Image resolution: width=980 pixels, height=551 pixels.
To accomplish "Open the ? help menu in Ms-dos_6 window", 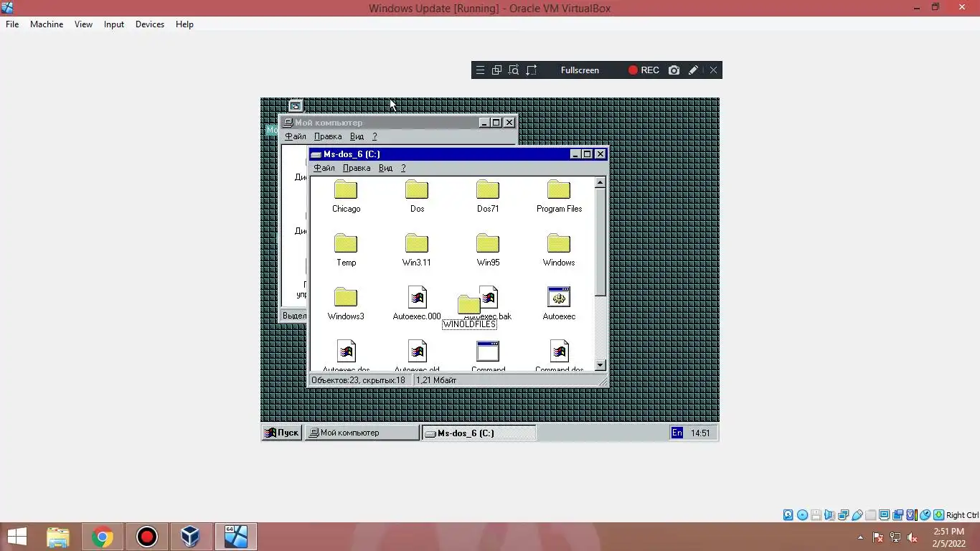I will coord(403,168).
